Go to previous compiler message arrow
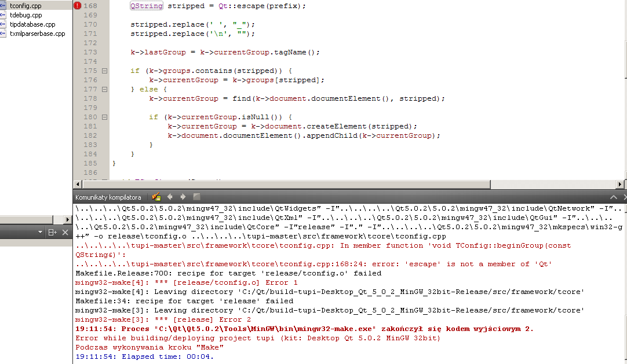The width and height of the screenshot is (627, 364). (x=170, y=197)
